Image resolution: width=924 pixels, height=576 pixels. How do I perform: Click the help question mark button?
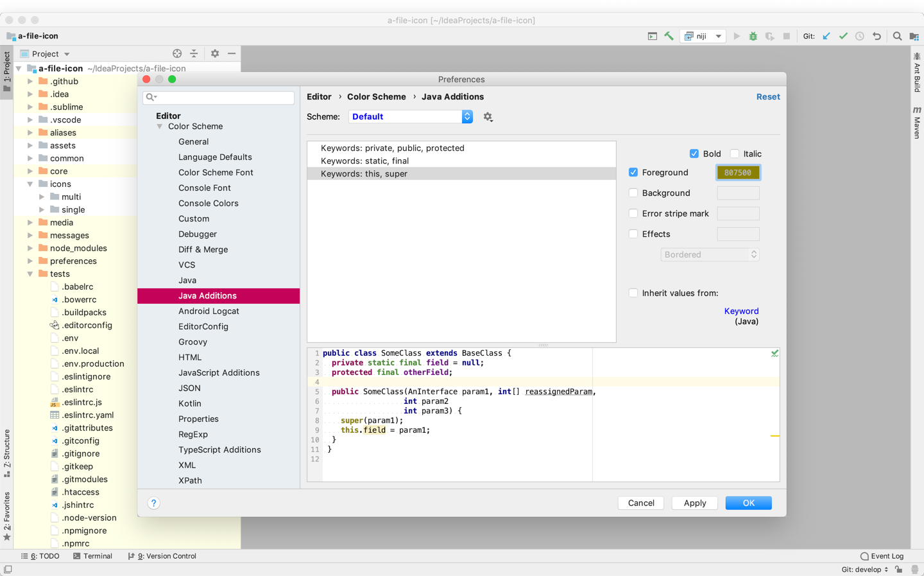[x=153, y=503]
